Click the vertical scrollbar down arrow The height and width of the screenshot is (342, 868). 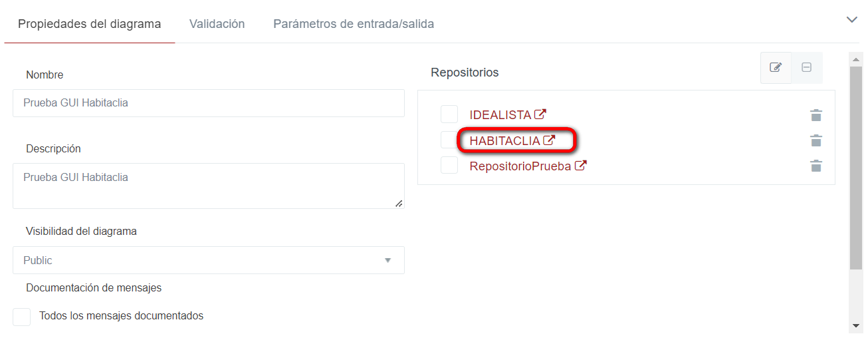click(856, 325)
